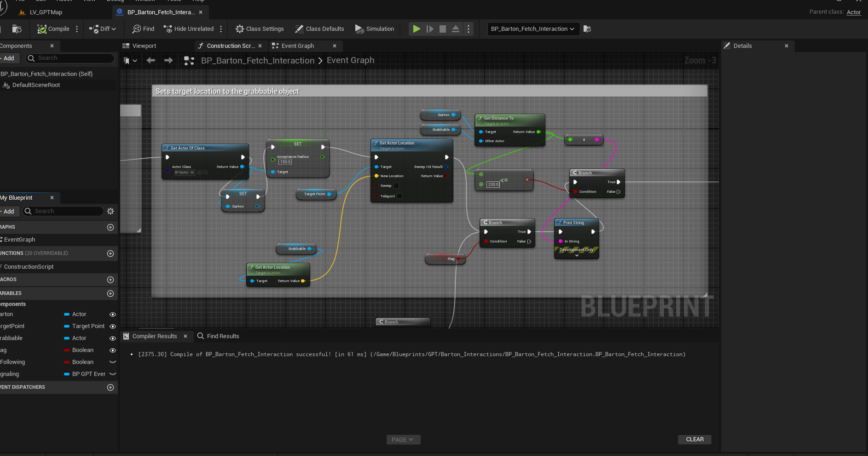Click the CLEAR button in Compiler Results
Image resolution: width=868 pixels, height=456 pixels.
pyautogui.click(x=694, y=439)
